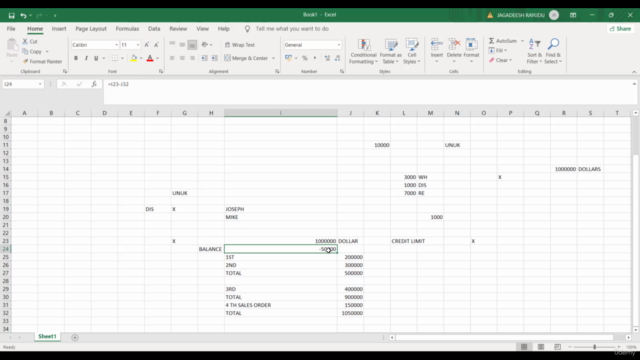This screenshot has height=360, width=640.
Task: Open Sort & Filter options
Action: (534, 51)
